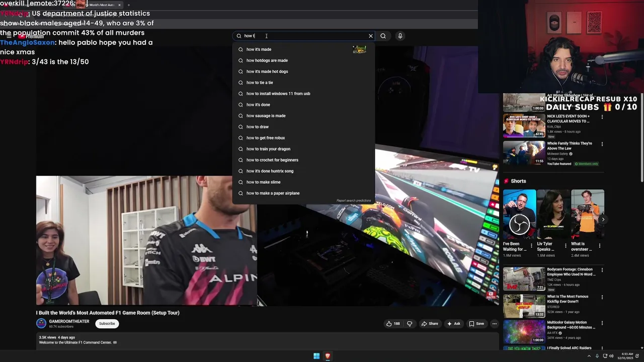Screen dimensions: 644x362
Task: Open options for 'Whole Family Thinks' video
Action: click(x=602, y=144)
